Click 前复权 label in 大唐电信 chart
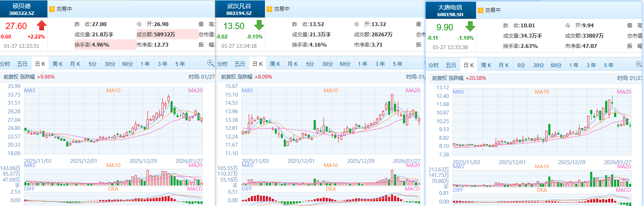644x206 pixels. [x=439, y=78]
